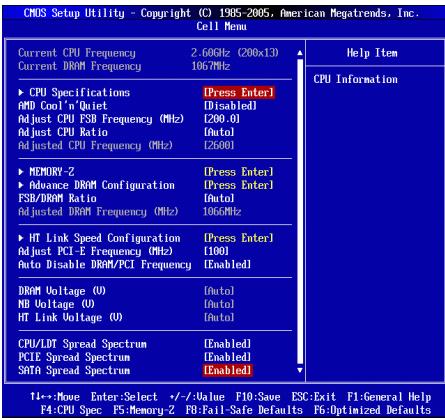Click the Cell Menu title
The height and width of the screenshot is (418, 445).
[x=222, y=26]
